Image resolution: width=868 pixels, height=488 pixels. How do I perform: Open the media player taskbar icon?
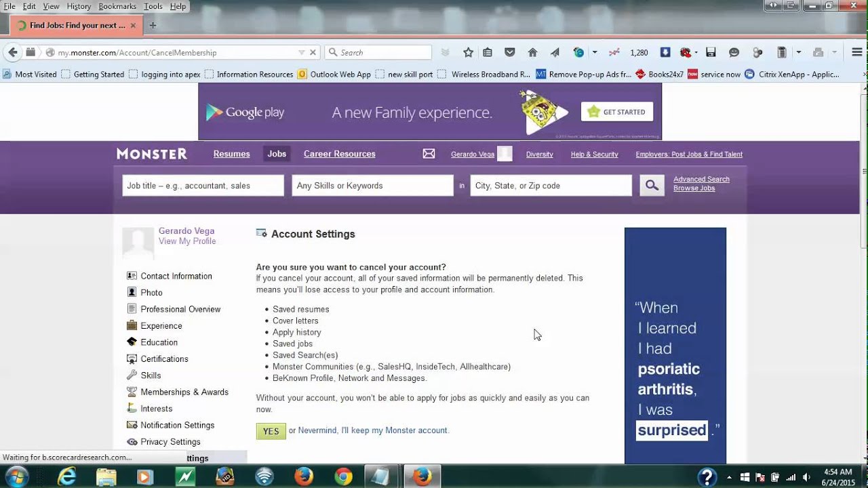145,476
